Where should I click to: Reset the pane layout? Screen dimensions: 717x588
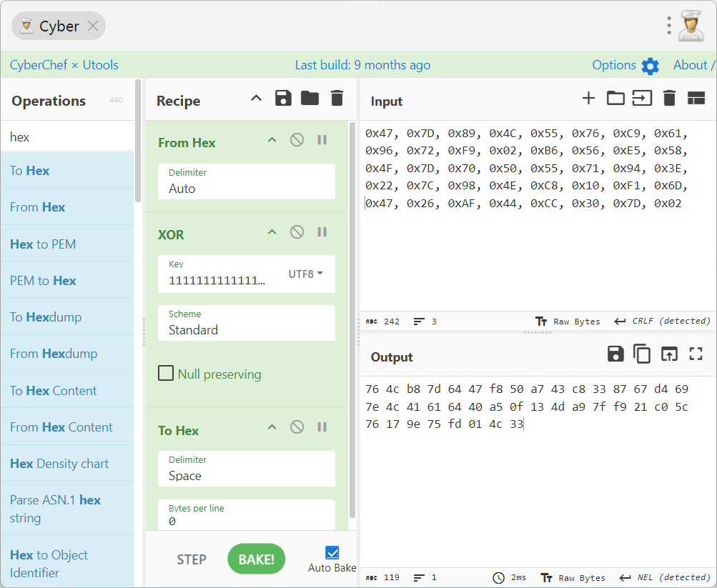click(x=696, y=98)
